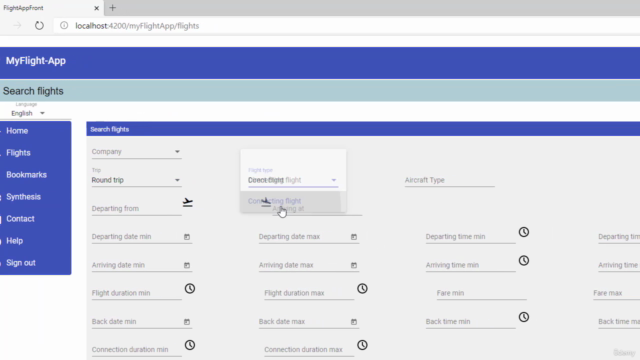Open the Back date min calendar icon
The width and height of the screenshot is (640, 360).
pos(187,322)
